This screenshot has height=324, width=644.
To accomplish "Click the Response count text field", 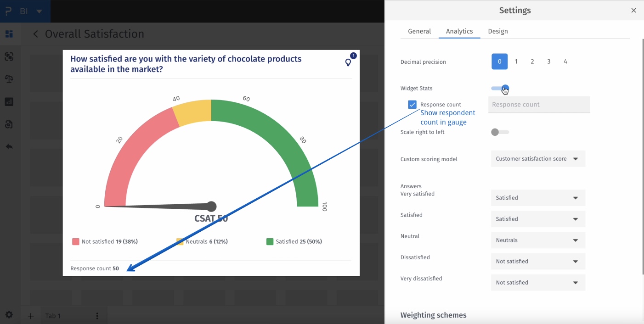I will 539,105.
